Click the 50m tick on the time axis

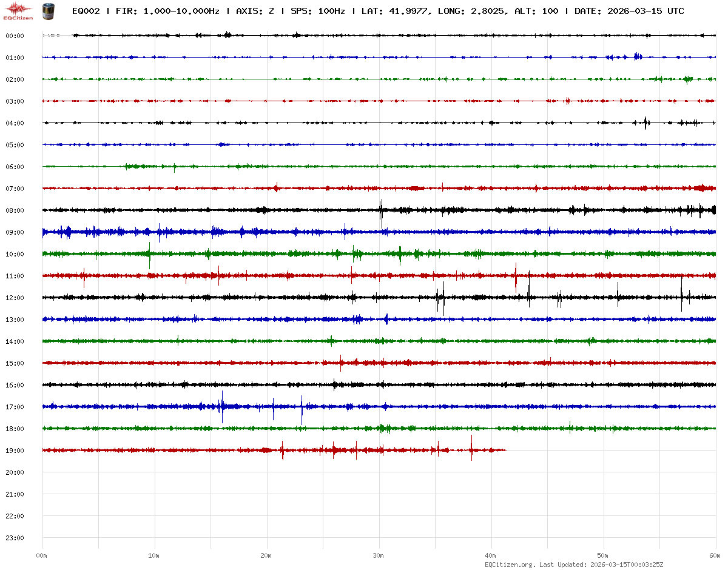[603, 555]
